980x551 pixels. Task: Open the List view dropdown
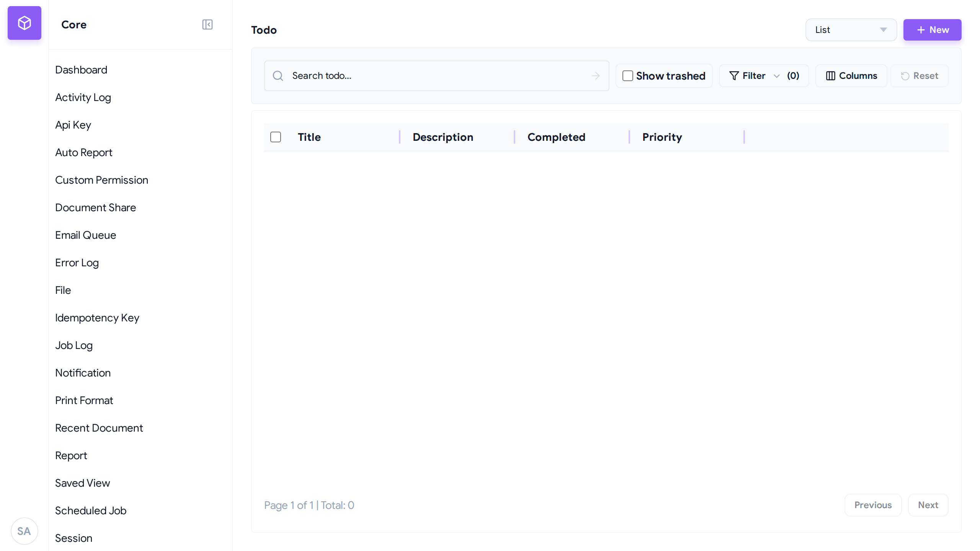pyautogui.click(x=851, y=30)
